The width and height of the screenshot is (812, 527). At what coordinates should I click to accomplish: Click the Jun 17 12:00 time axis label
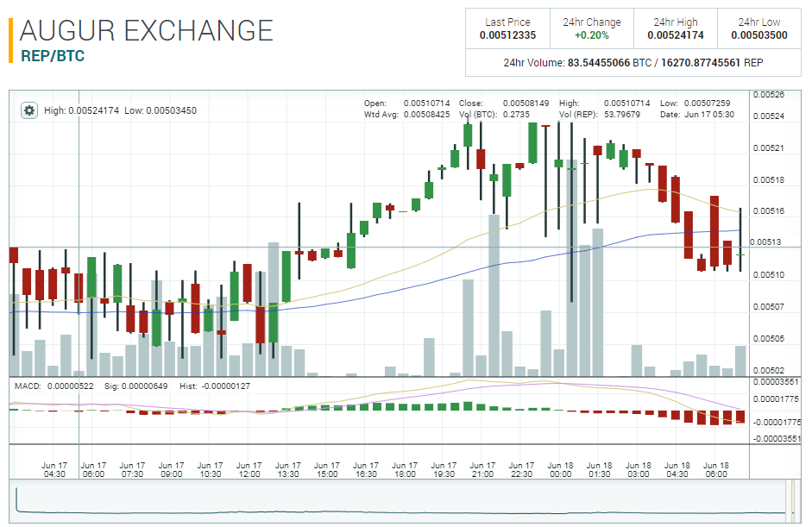pyautogui.click(x=249, y=469)
